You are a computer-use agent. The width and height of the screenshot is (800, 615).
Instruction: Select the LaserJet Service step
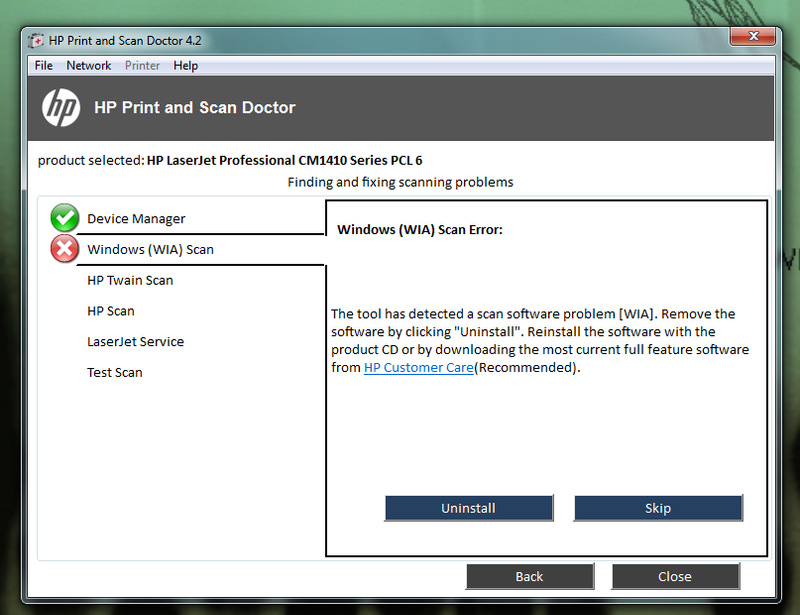tap(136, 341)
